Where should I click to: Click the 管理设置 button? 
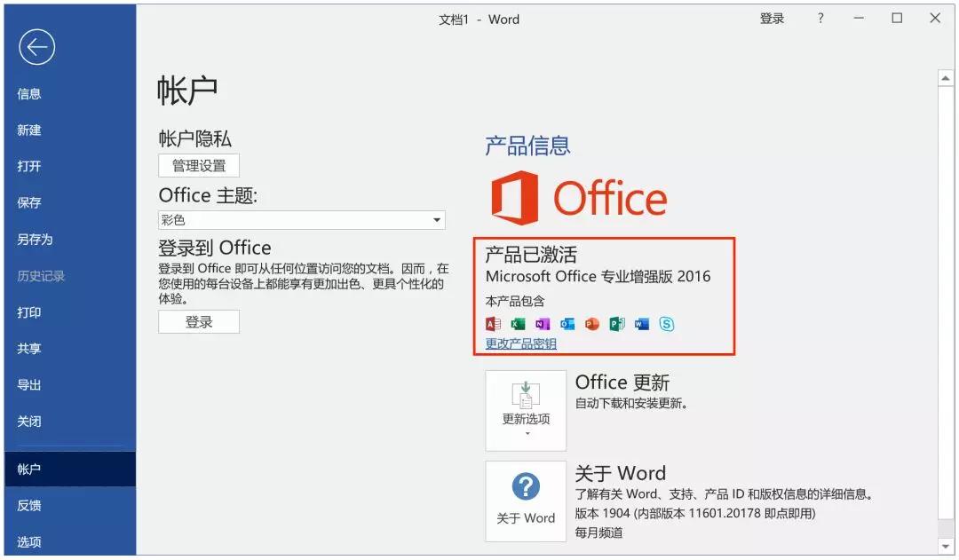(199, 166)
